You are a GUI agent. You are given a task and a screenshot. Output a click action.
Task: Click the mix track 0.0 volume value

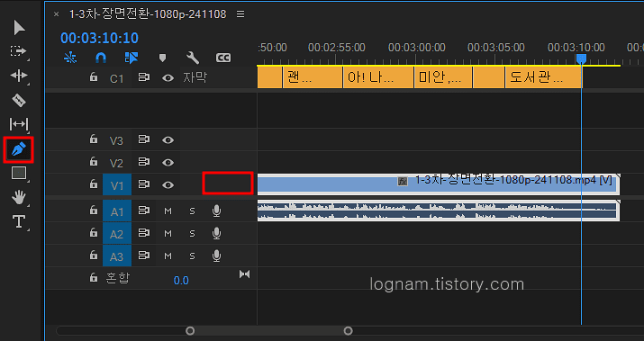pos(181,281)
